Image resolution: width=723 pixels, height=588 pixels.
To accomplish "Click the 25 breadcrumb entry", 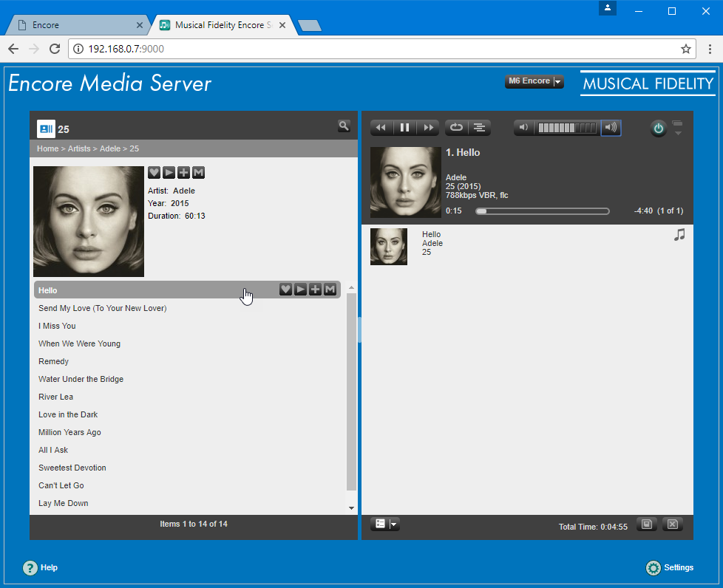I will point(135,148).
